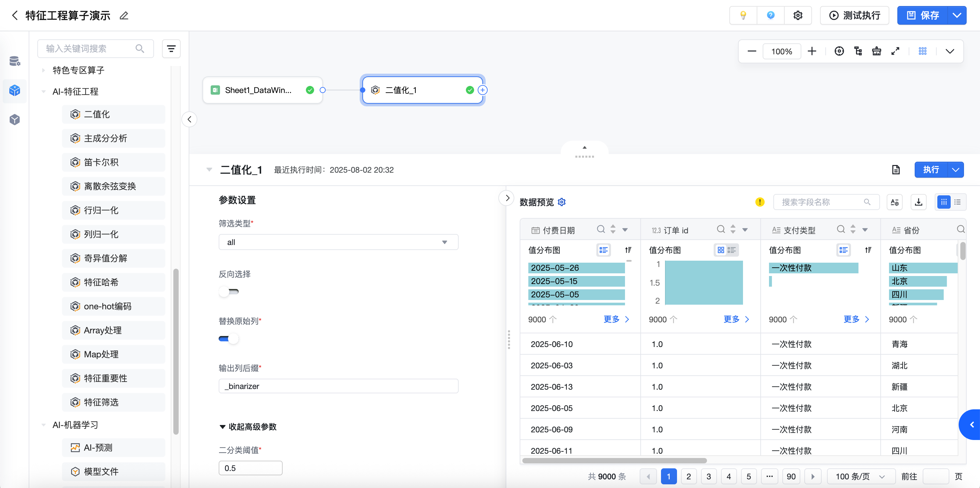Click the 二分类阈值 input field
The image size is (980, 488).
pyautogui.click(x=250, y=468)
